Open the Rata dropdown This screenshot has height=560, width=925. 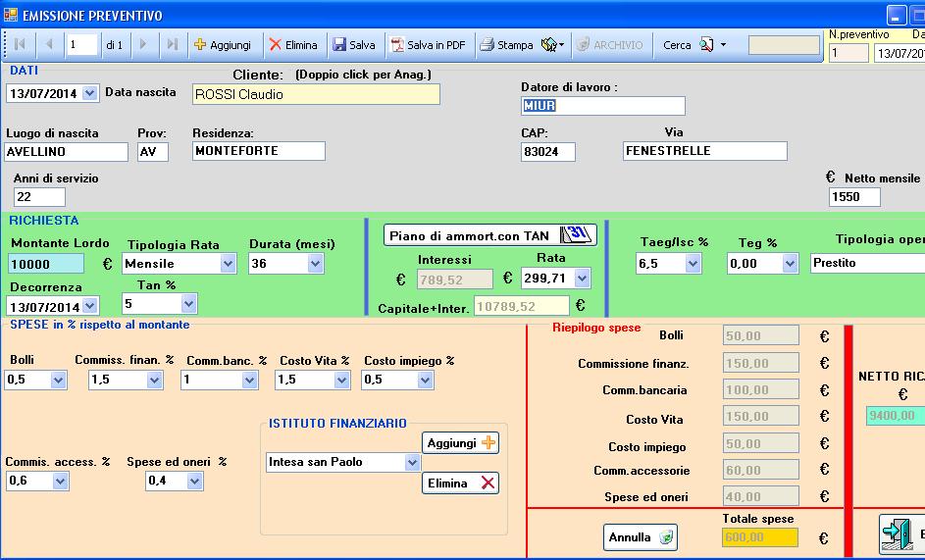click(583, 278)
